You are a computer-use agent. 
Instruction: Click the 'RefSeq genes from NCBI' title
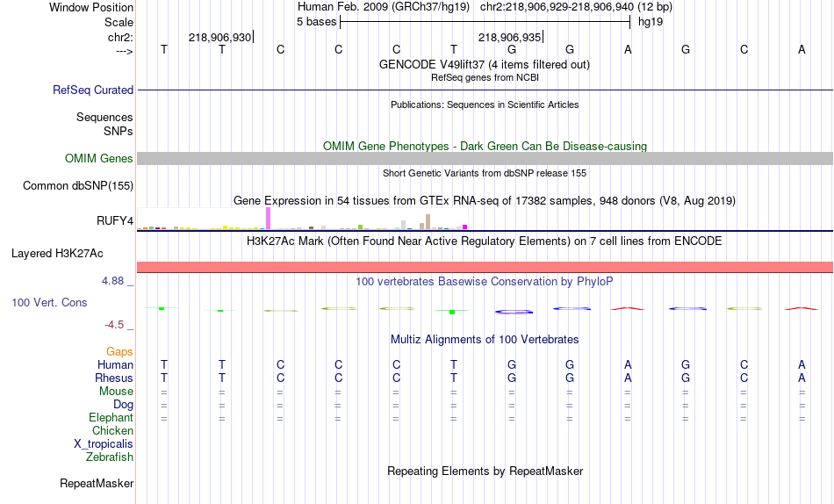point(485,77)
